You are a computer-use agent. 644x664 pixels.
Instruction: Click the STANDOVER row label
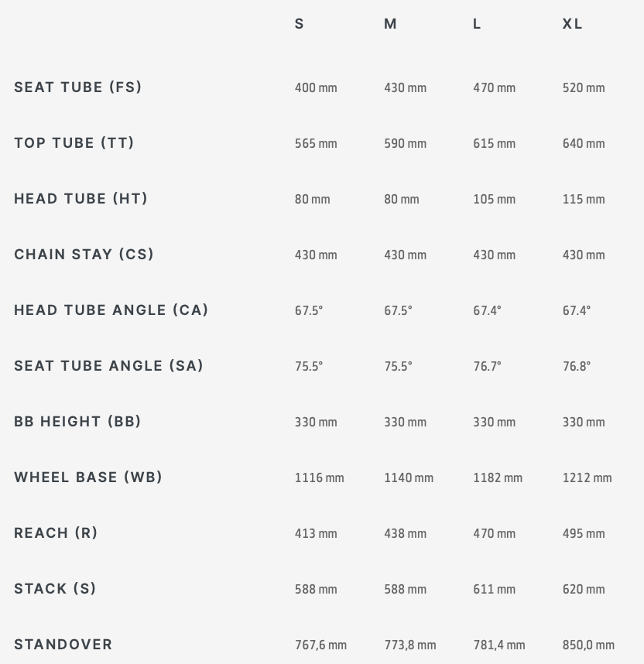pos(63,645)
